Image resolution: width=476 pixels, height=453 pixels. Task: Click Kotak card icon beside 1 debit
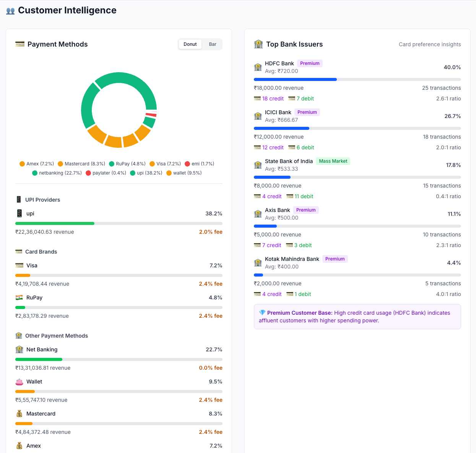[x=290, y=294]
